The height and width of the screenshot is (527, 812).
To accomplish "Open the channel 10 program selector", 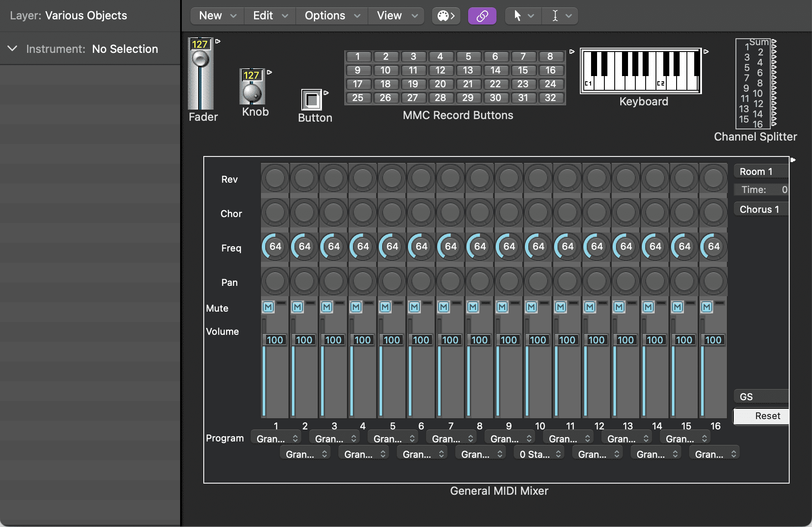I will tap(539, 454).
